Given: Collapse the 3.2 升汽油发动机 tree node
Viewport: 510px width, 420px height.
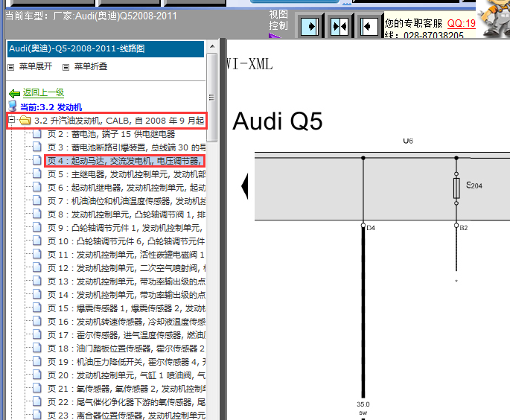Looking at the screenshot, I should (12, 120).
